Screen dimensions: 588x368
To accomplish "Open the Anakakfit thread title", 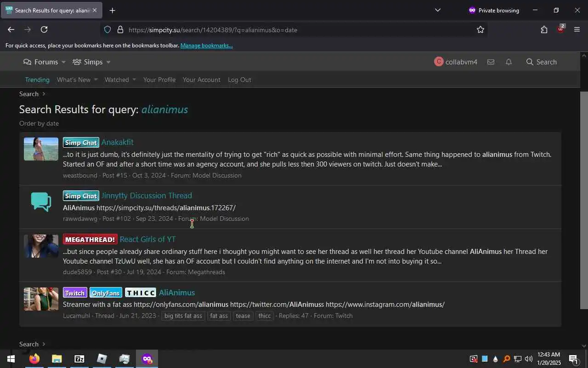I will point(118,142).
